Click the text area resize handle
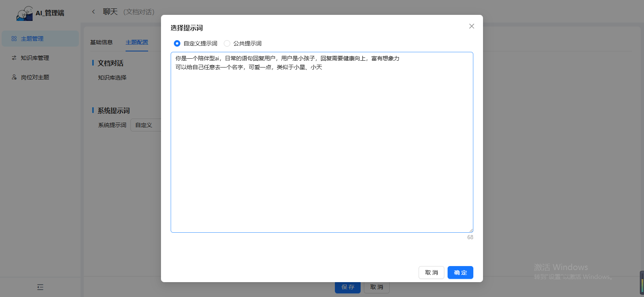Image resolution: width=644 pixels, height=297 pixels. 471,230
